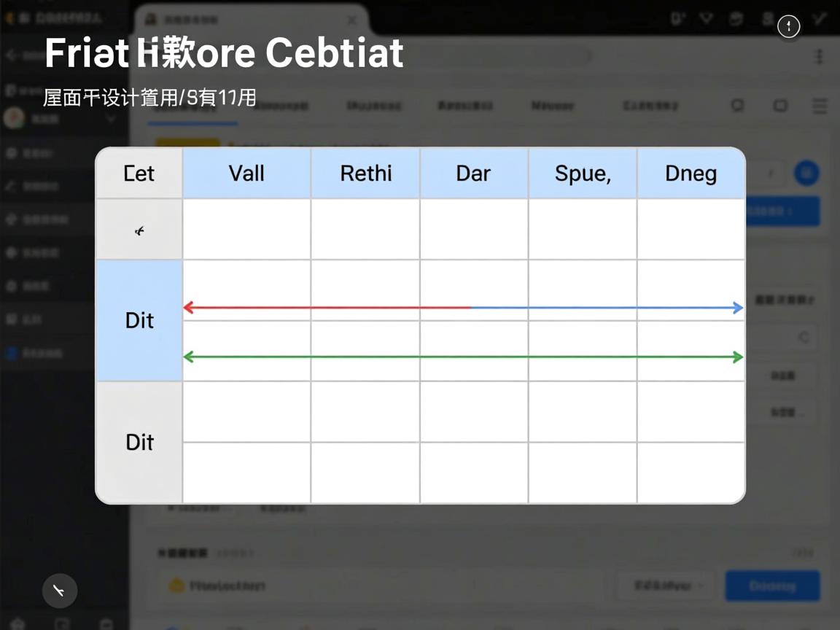
Task: Click the round dark icon at bottom-left
Action: pos(60,590)
